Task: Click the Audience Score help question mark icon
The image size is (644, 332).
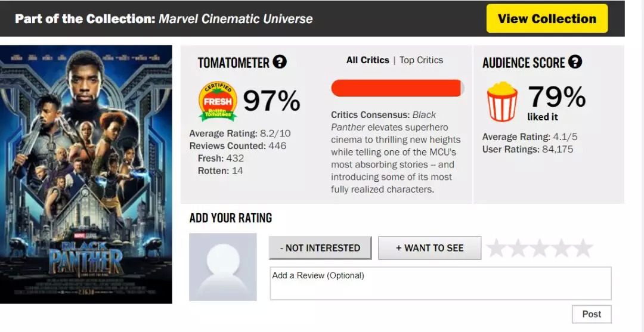Action: (575, 62)
